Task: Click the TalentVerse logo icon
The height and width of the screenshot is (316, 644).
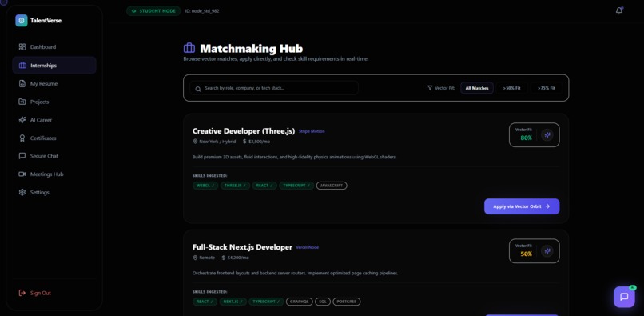Action: [22, 21]
